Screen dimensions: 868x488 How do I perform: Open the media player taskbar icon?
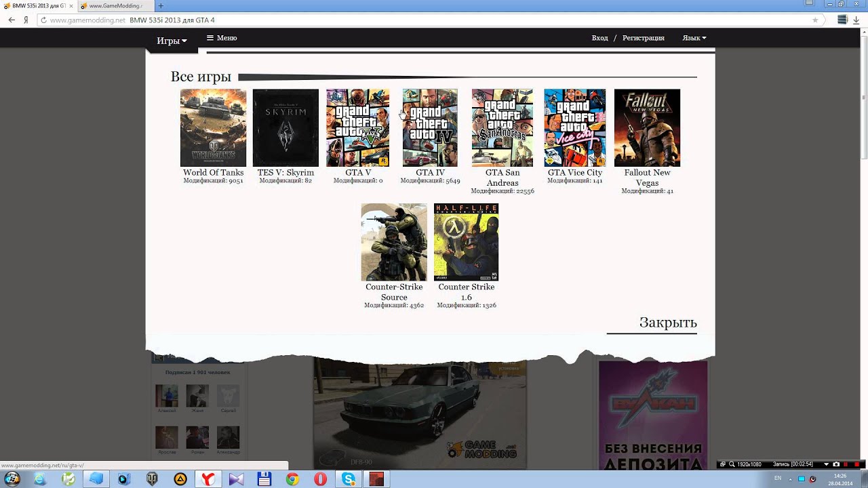coord(124,479)
